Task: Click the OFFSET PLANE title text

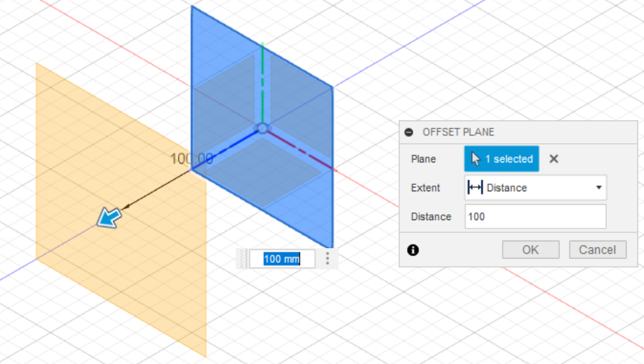Action: pos(458,132)
